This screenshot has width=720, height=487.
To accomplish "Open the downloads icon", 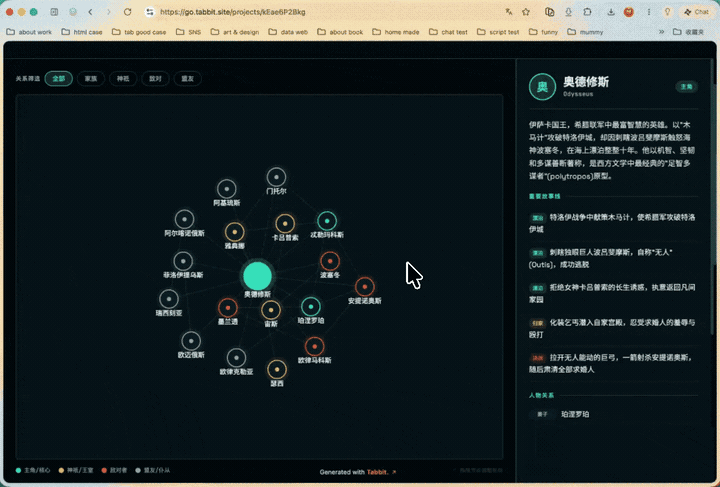I will point(611,12).
